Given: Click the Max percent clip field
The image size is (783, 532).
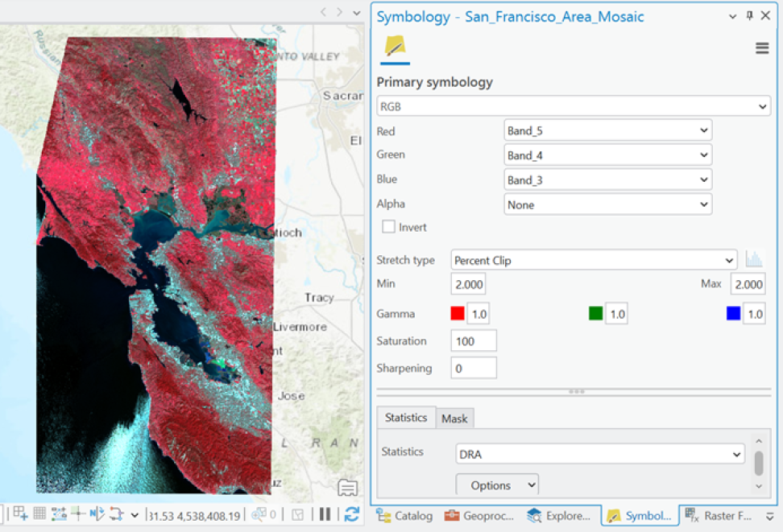Looking at the screenshot, I should (748, 284).
